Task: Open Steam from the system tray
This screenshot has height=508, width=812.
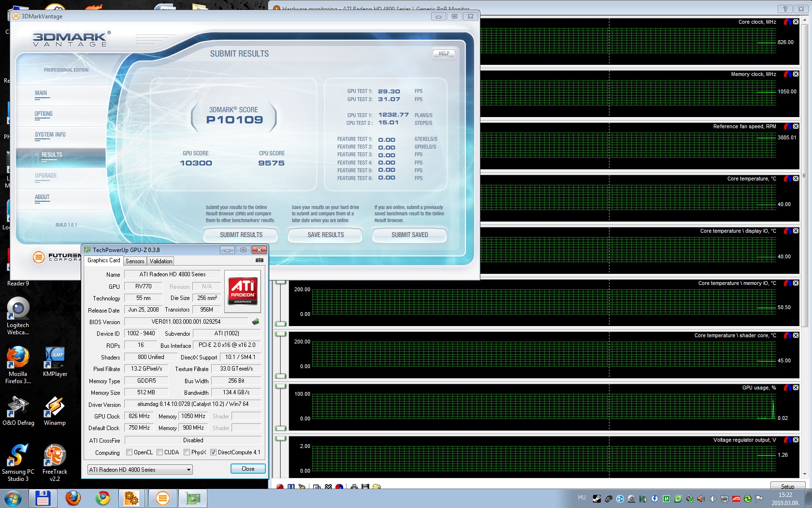Action: click(597, 499)
